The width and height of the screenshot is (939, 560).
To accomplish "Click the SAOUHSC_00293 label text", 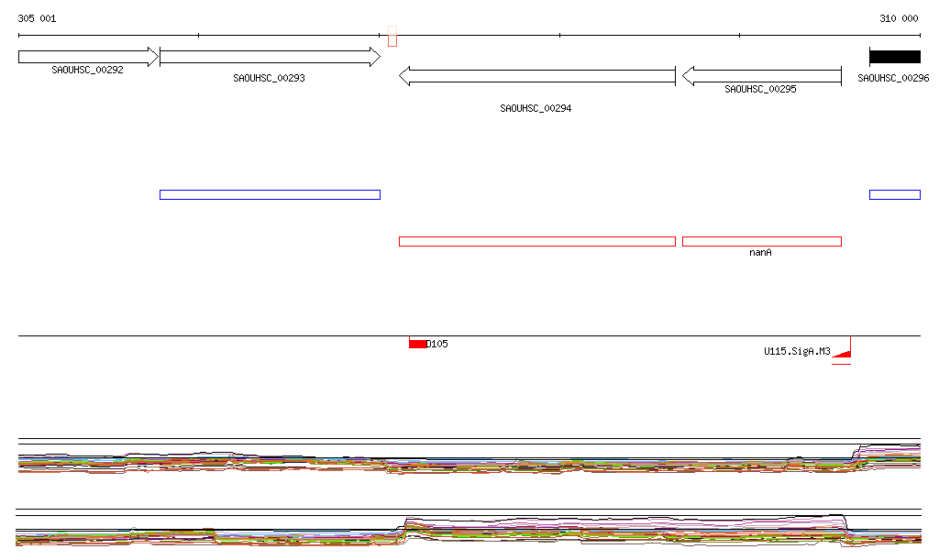I will [269, 79].
